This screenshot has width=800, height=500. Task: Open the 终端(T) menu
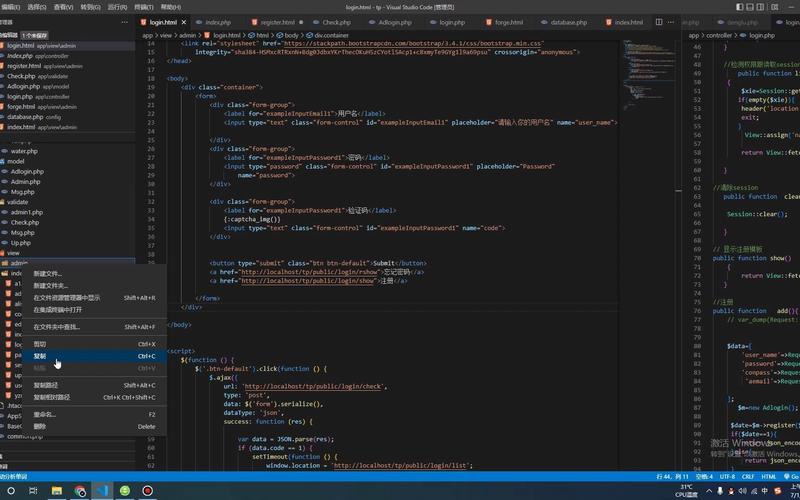(x=143, y=7)
